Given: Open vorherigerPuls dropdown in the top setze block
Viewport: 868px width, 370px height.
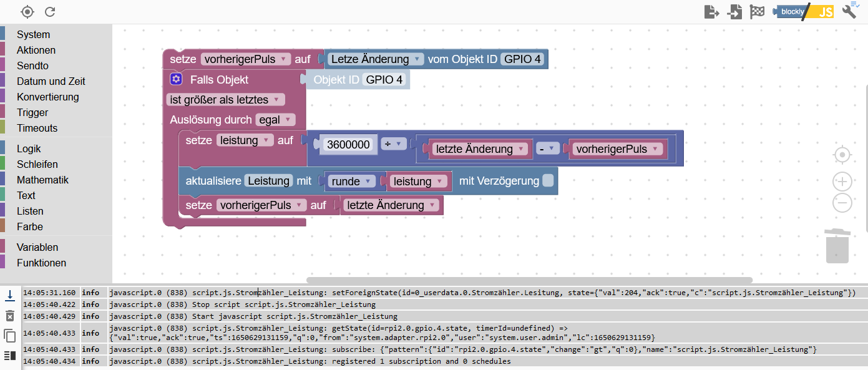Looking at the screenshot, I should pos(246,59).
